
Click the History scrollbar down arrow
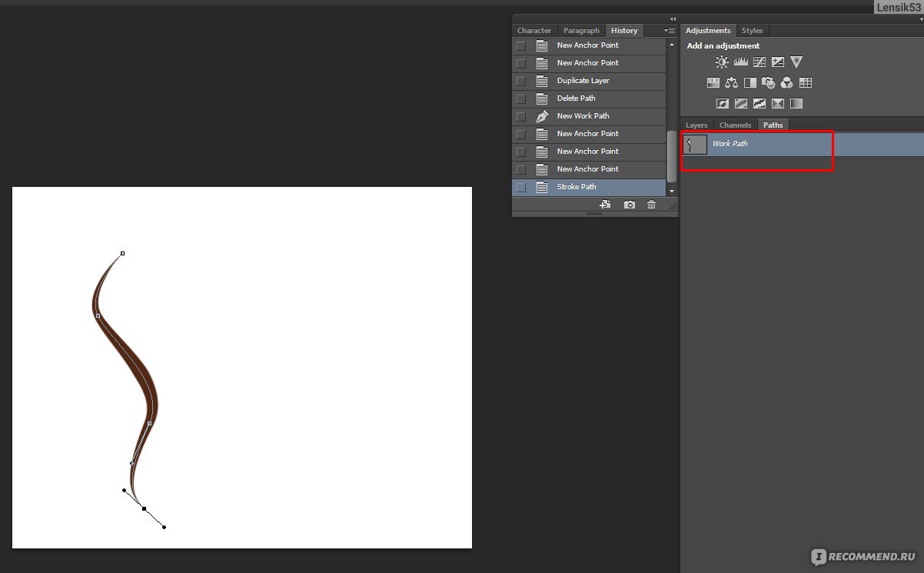pyautogui.click(x=672, y=190)
